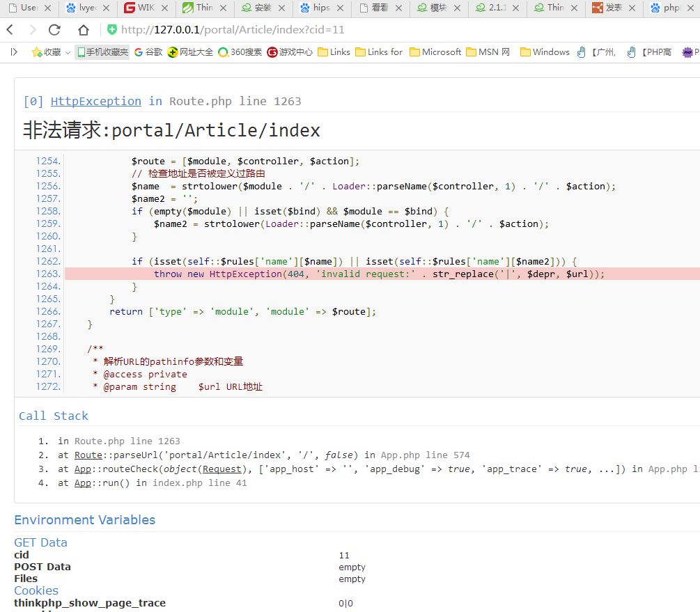The image size is (700, 612).
Task: Switch to the lvye tab
Action: pyautogui.click(x=87, y=8)
